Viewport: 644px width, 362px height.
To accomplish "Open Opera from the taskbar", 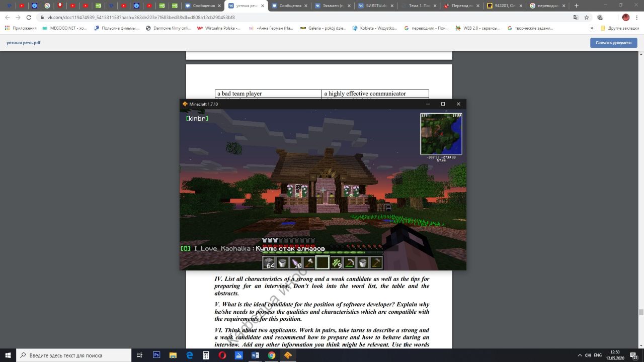I will (x=222, y=355).
